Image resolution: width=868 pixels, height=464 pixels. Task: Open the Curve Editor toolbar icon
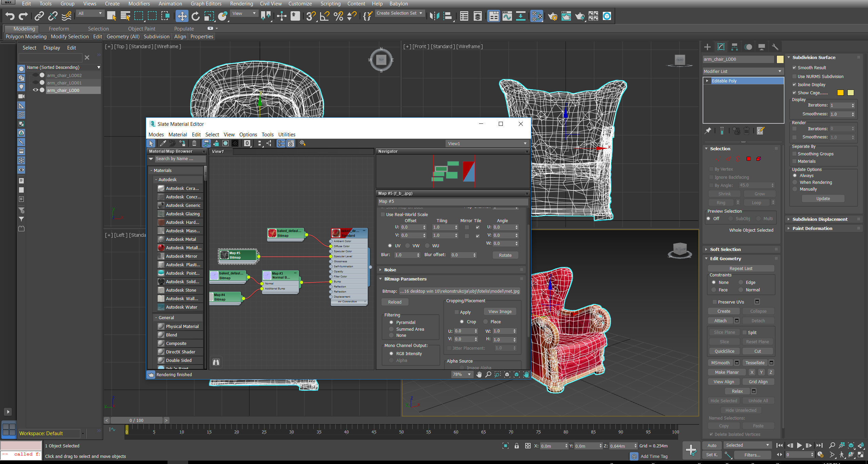coord(507,16)
